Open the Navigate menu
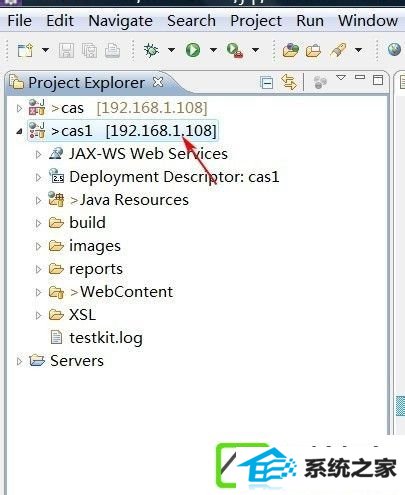This screenshot has width=405, height=495. (121, 21)
